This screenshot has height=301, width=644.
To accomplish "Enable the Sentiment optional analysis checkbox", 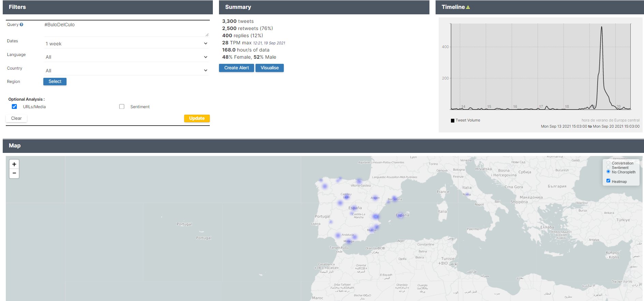I will point(122,106).
